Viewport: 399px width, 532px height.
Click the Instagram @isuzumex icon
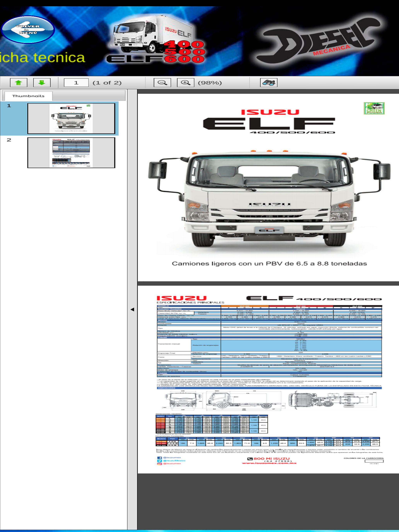point(159,464)
